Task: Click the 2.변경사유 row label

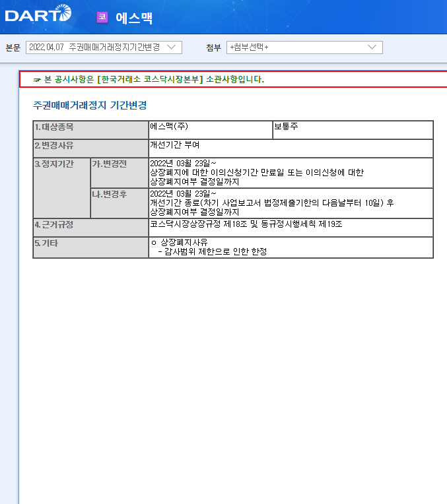Action: (53, 145)
